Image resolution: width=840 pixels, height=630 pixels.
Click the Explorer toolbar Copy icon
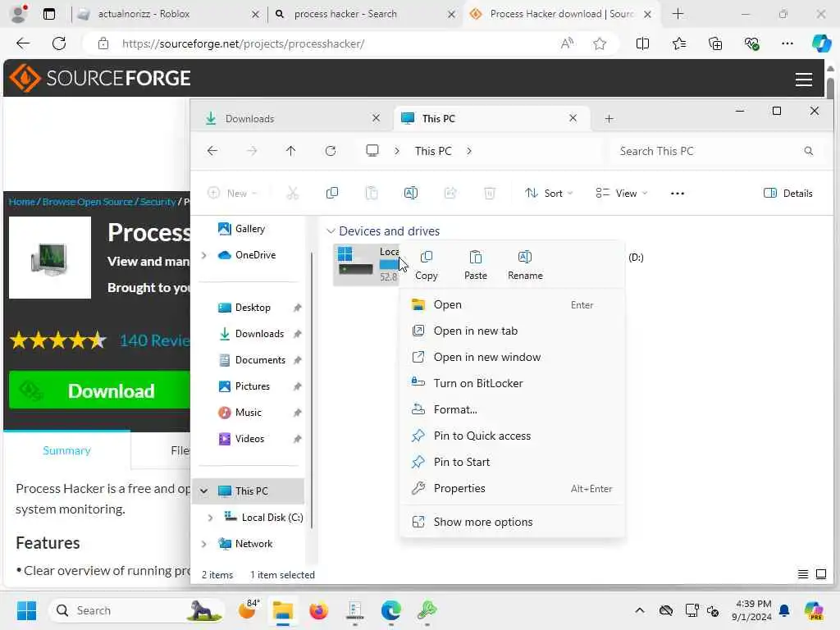332,193
